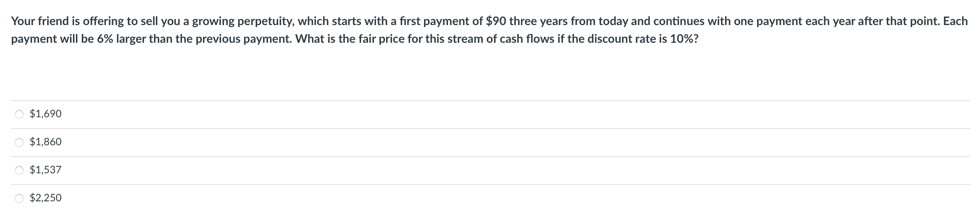Pick the $2,250 radio button
Image resolution: width=980 pixels, height=219 pixels.
(19, 198)
